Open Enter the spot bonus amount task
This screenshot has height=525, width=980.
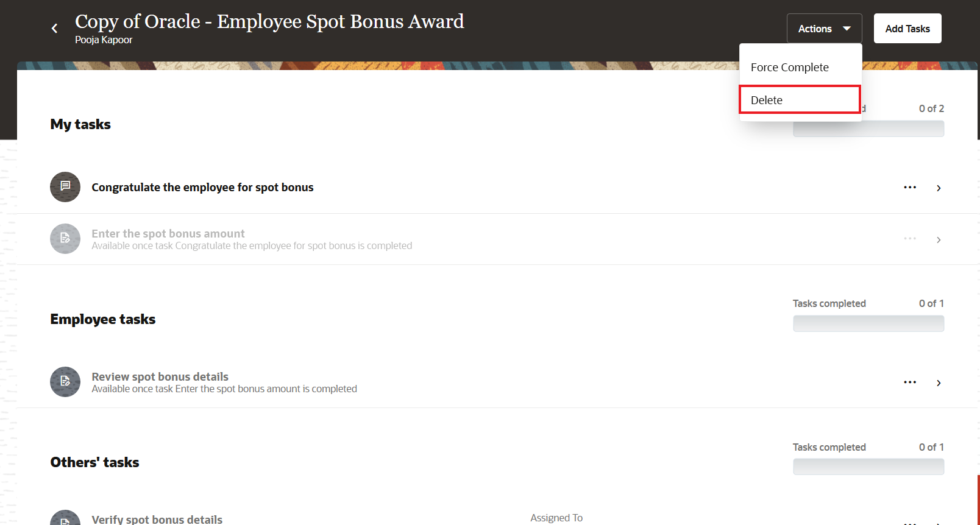pos(168,233)
